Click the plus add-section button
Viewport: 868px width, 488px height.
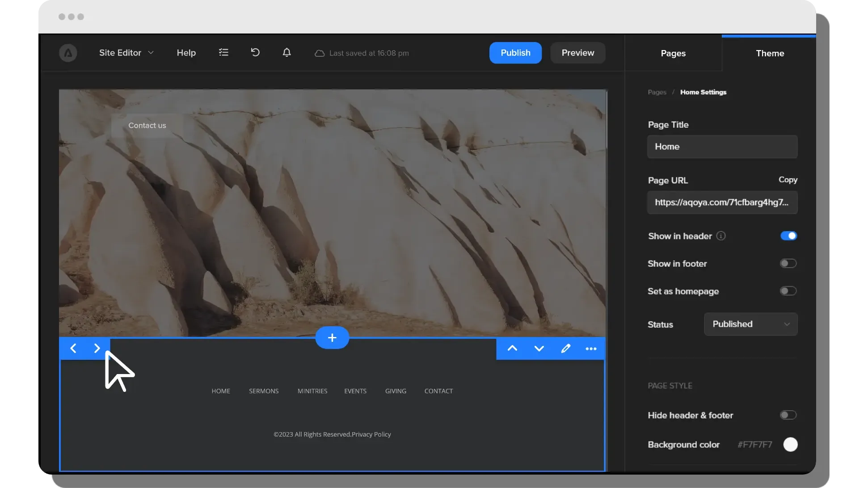(332, 338)
